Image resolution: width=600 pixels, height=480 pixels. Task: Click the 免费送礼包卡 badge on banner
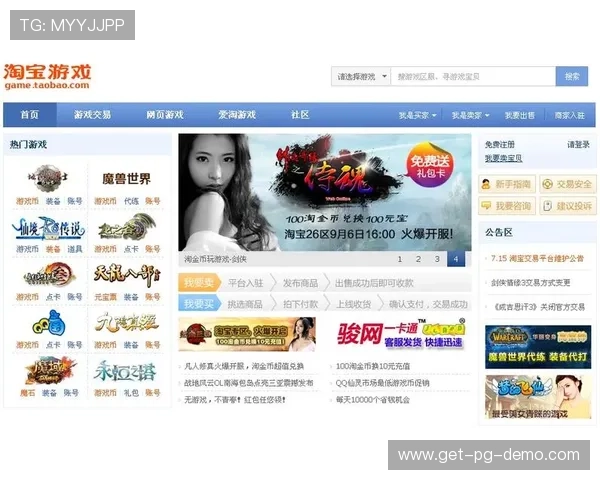pyautogui.click(x=430, y=165)
